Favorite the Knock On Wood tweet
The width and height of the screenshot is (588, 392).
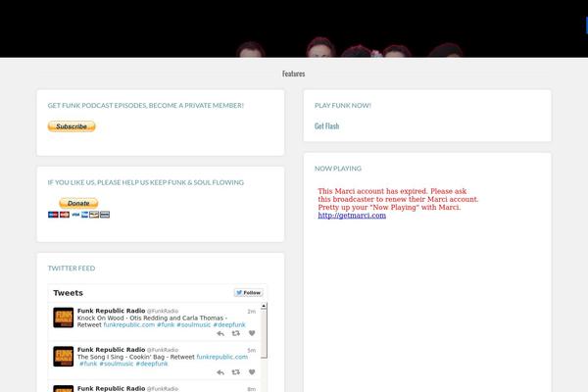252,333
